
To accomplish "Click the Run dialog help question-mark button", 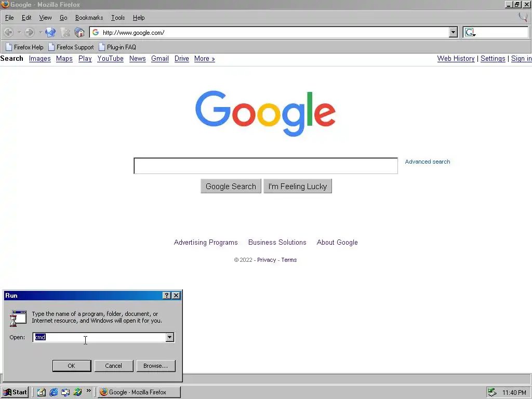I will (166, 296).
